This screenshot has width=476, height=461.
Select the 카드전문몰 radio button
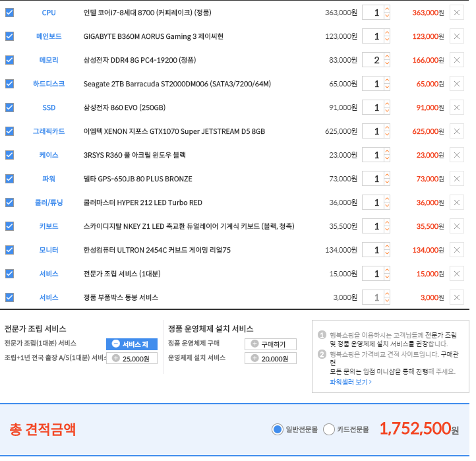click(329, 429)
